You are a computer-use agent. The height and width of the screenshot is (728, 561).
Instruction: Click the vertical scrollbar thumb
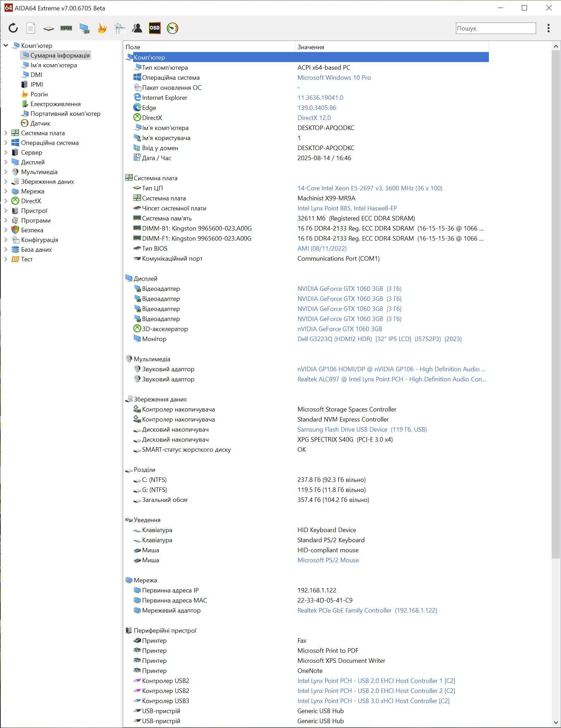click(x=556, y=304)
